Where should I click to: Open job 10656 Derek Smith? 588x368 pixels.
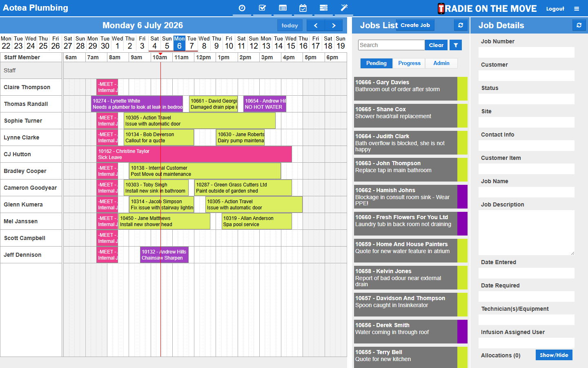point(405,332)
